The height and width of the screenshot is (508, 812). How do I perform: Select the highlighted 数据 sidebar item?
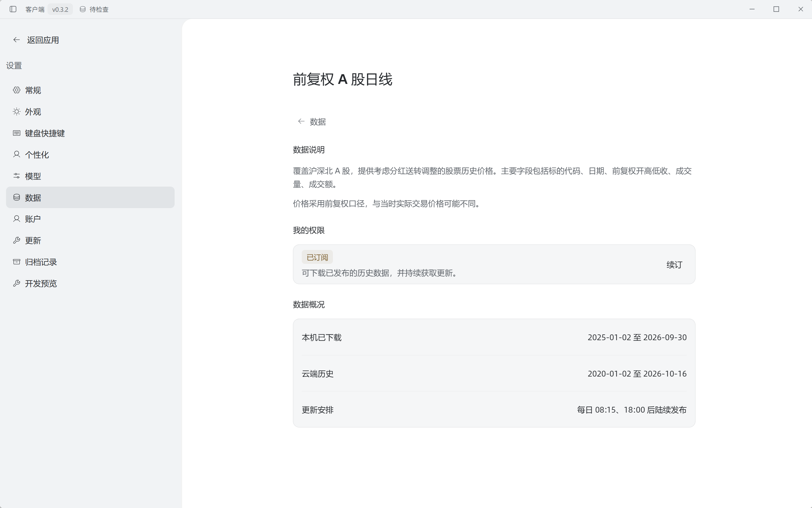point(90,197)
